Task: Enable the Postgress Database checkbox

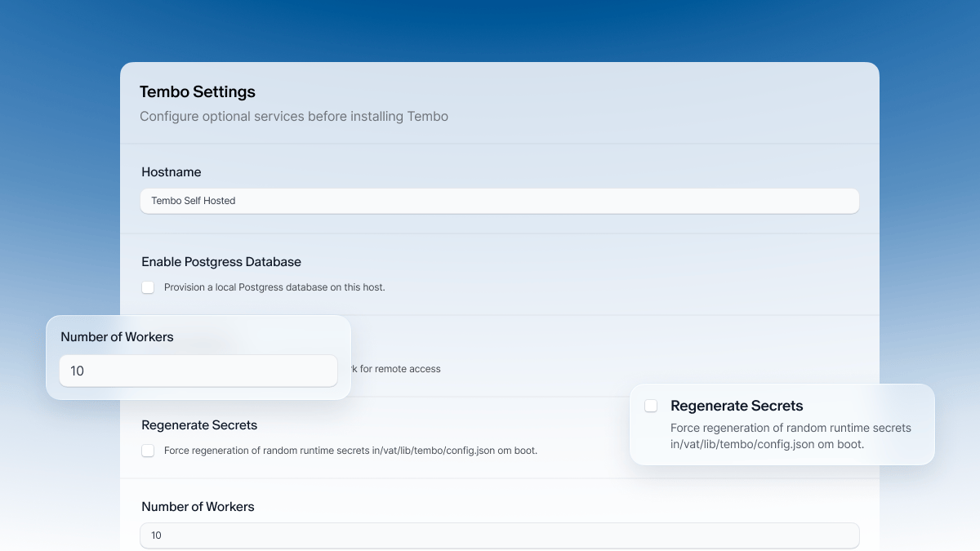Action: 148,287
